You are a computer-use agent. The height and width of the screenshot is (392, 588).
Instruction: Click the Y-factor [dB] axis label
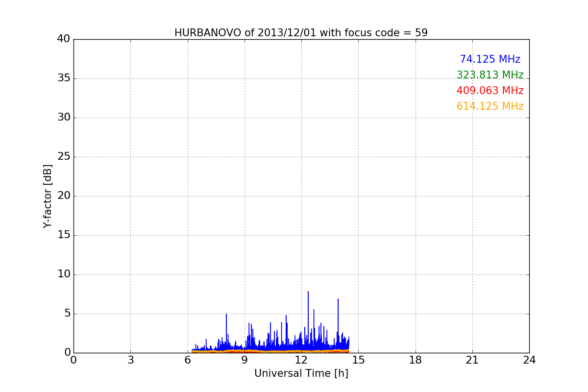[48, 196]
